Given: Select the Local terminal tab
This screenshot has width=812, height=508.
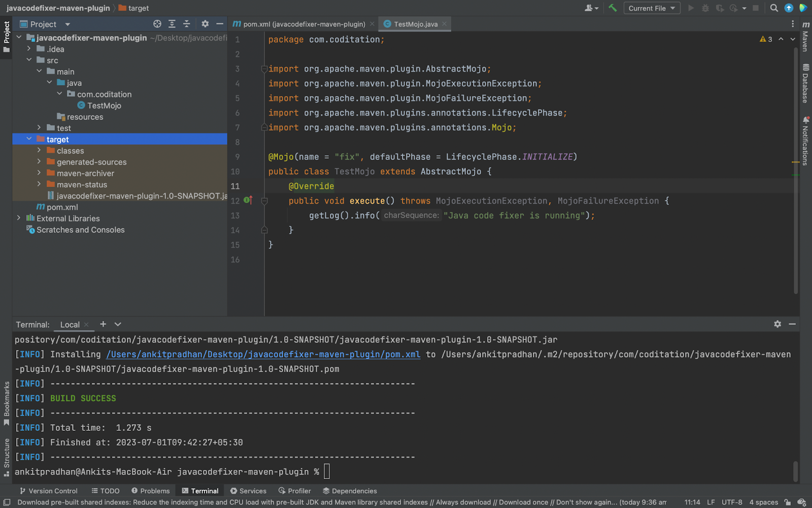Looking at the screenshot, I should click(70, 325).
